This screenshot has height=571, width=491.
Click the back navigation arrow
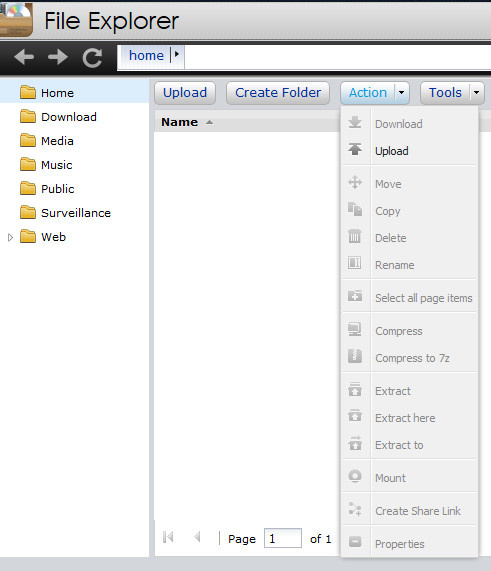24,57
